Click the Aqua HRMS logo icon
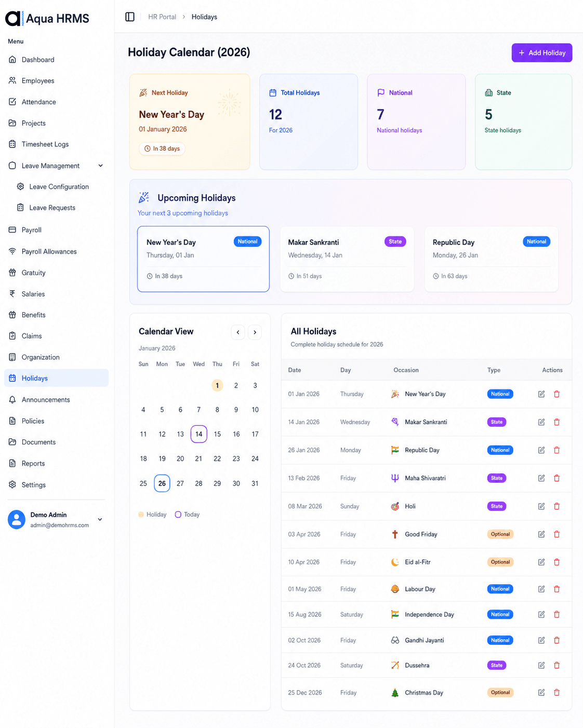Viewport: 583px width, 728px height. pyautogui.click(x=14, y=19)
